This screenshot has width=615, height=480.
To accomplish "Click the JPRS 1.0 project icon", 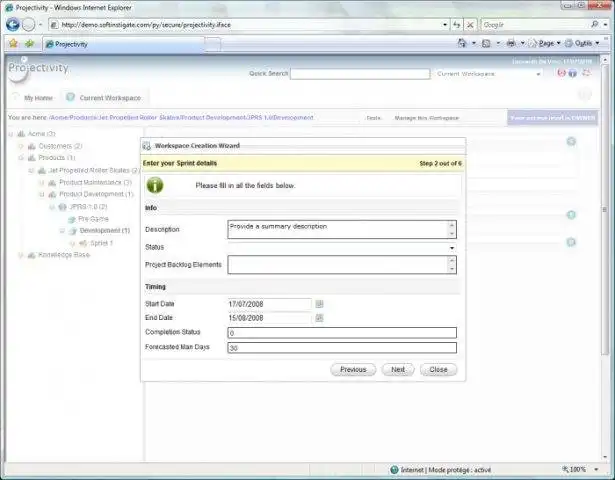I will tap(62, 207).
